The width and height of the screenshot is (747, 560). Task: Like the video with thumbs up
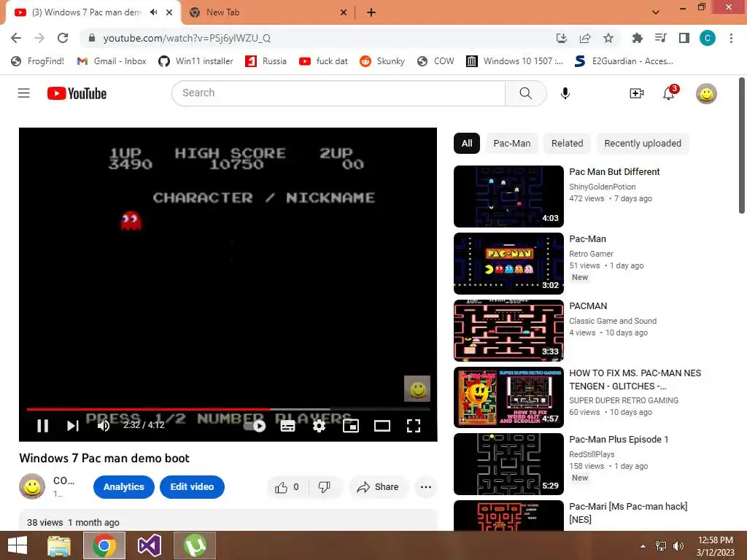(287, 486)
